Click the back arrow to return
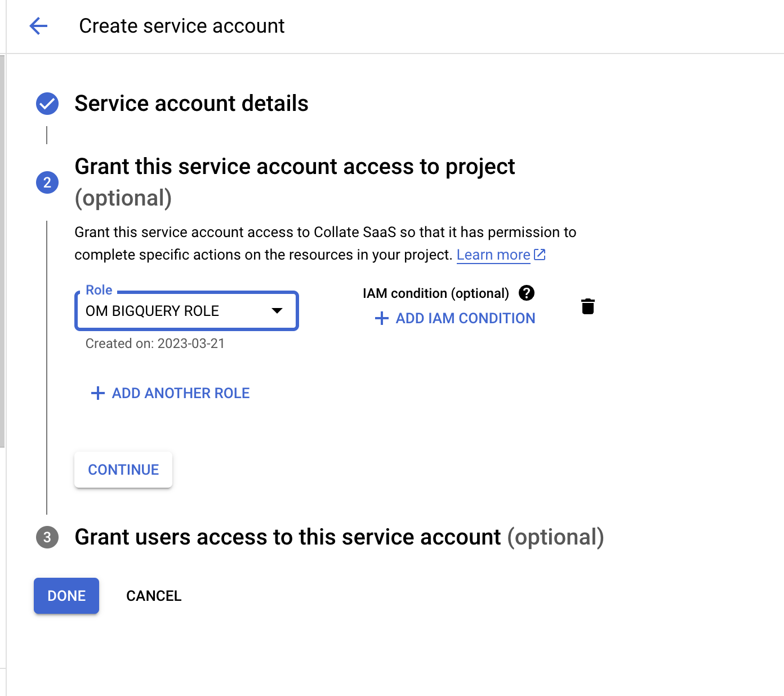The width and height of the screenshot is (784, 696). [38, 26]
